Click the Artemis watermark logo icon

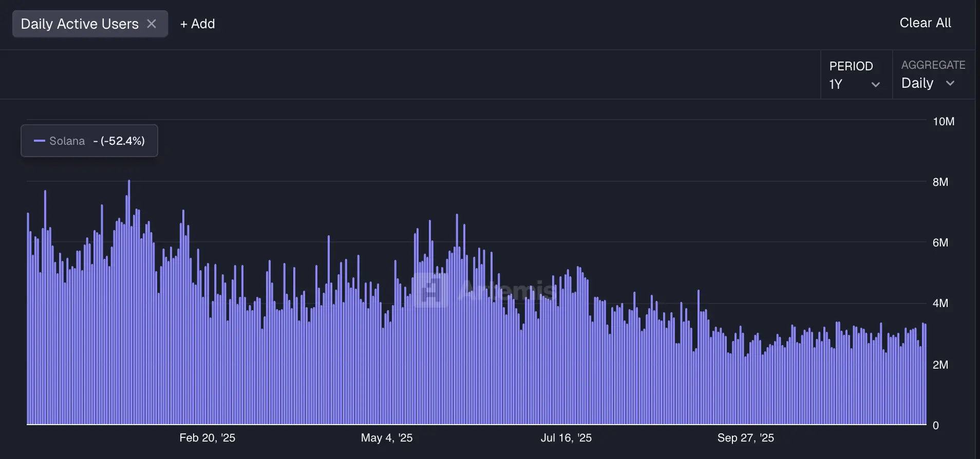pos(430,290)
